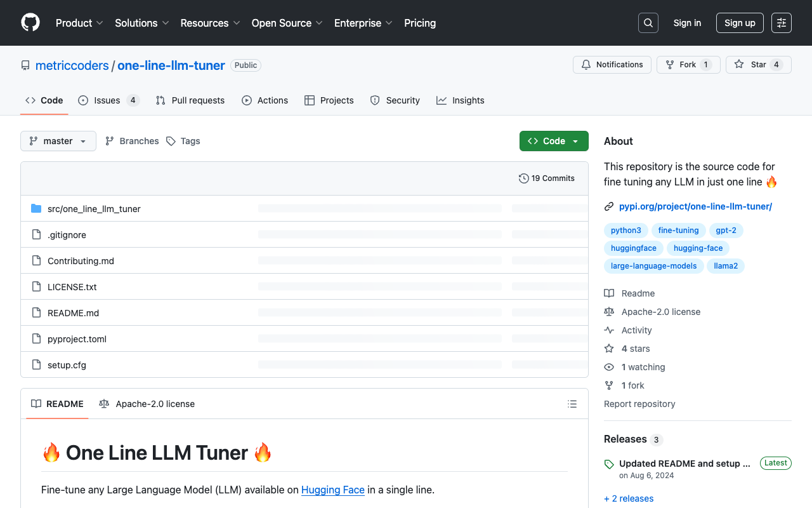
Task: Toggle Notifications for this repository
Action: tap(612, 65)
